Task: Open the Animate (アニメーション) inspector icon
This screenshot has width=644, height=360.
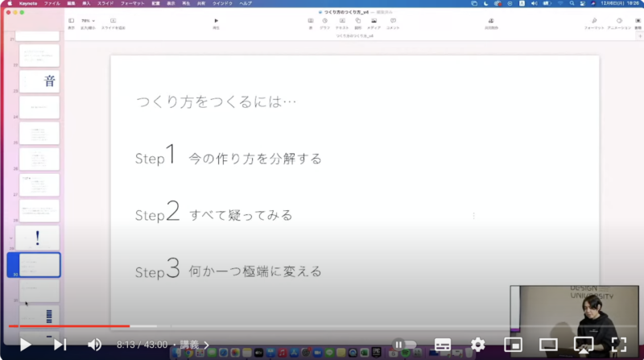Action: pos(618,21)
